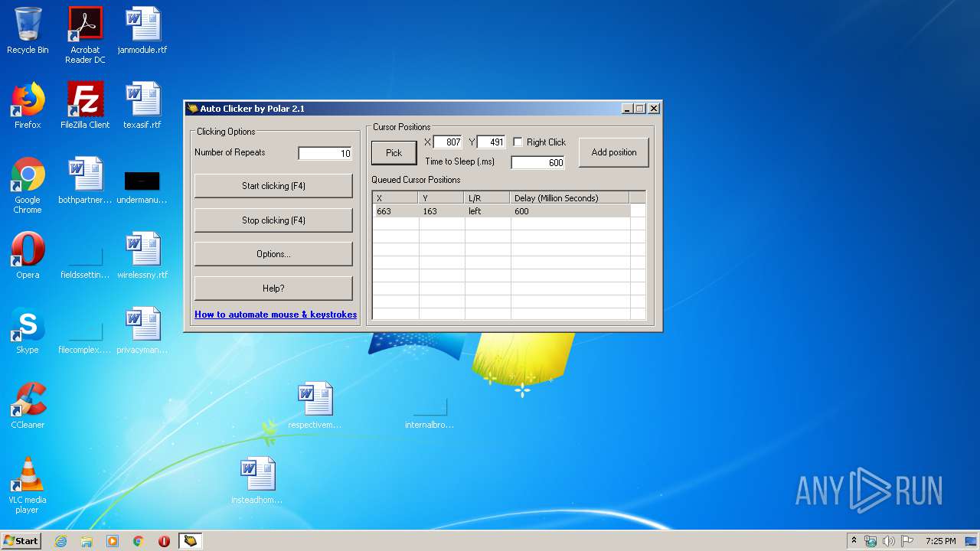Show hidden system tray icons
The image size is (980, 551).
(854, 541)
